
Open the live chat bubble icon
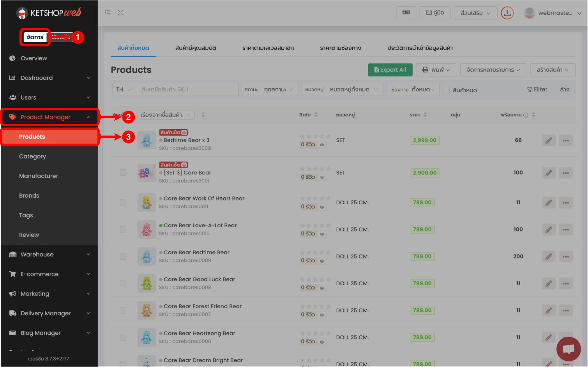pyautogui.click(x=568, y=349)
